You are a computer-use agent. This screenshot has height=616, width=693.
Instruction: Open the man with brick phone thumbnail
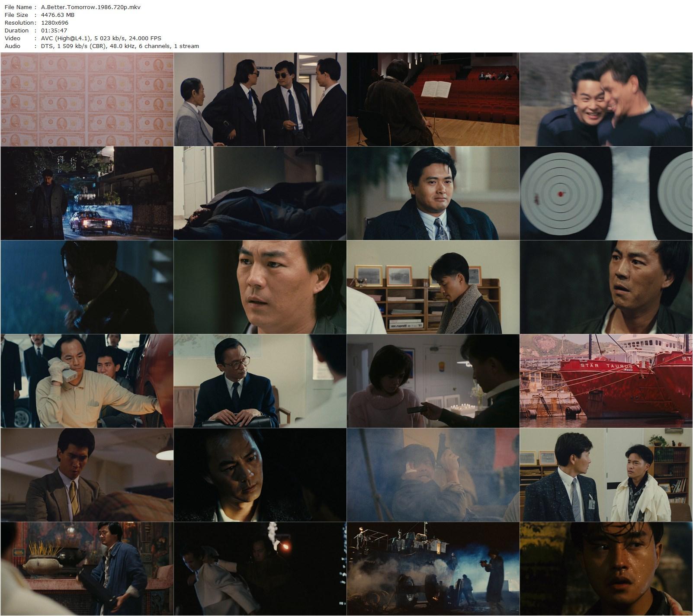tap(87, 381)
